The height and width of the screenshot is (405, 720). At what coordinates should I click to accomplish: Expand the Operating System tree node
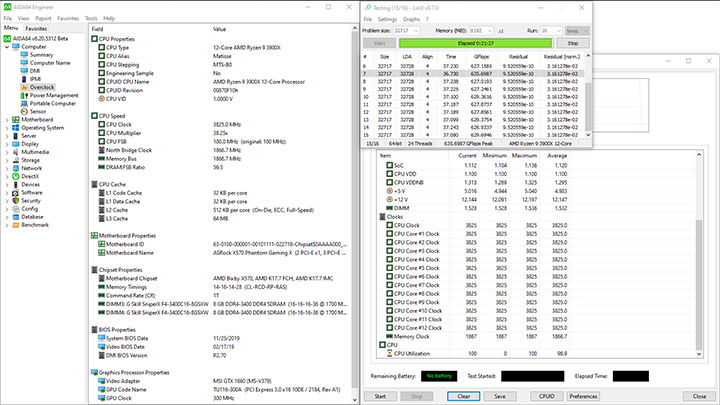(7, 128)
